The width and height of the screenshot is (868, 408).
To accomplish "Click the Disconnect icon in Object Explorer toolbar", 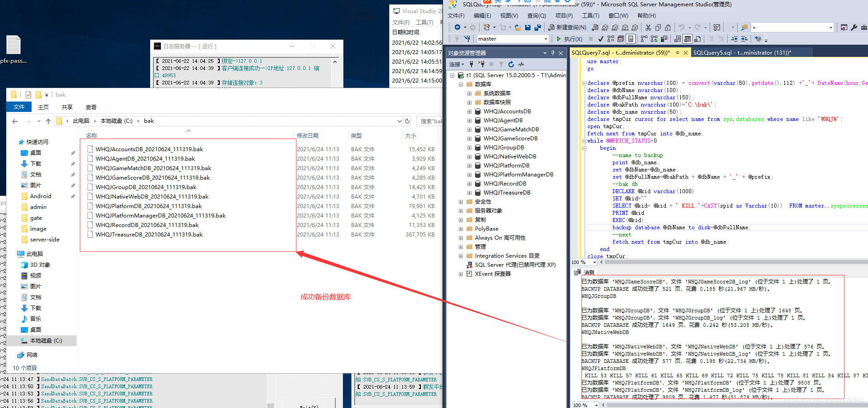I will [x=481, y=64].
